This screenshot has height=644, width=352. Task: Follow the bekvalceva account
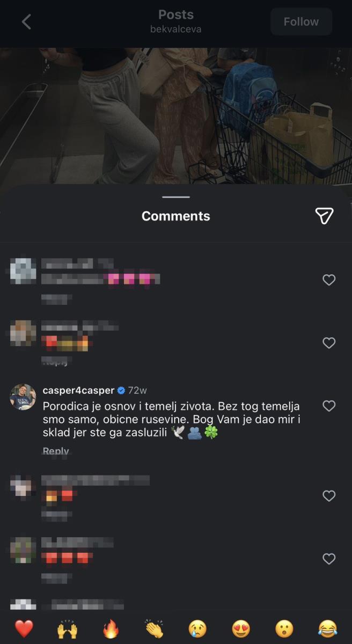click(x=301, y=21)
